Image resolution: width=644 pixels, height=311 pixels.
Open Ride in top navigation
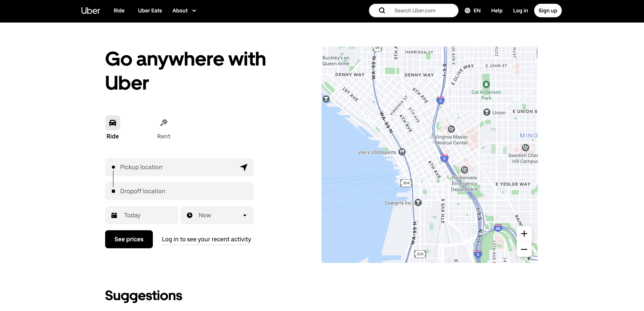pyautogui.click(x=119, y=11)
